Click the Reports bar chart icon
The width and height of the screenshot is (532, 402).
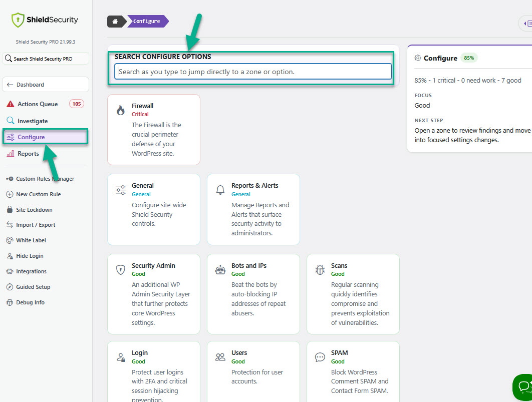click(11, 154)
